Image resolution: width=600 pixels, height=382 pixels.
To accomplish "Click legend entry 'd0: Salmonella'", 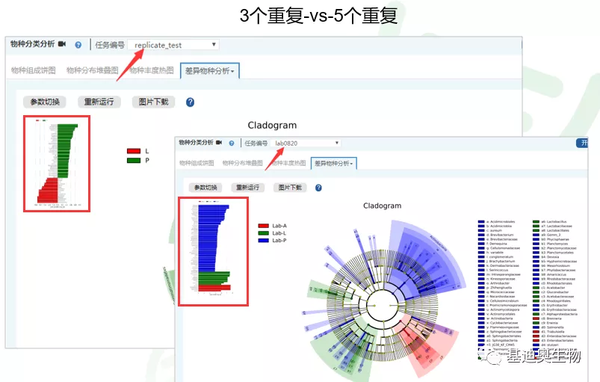I will pyautogui.click(x=548, y=327).
